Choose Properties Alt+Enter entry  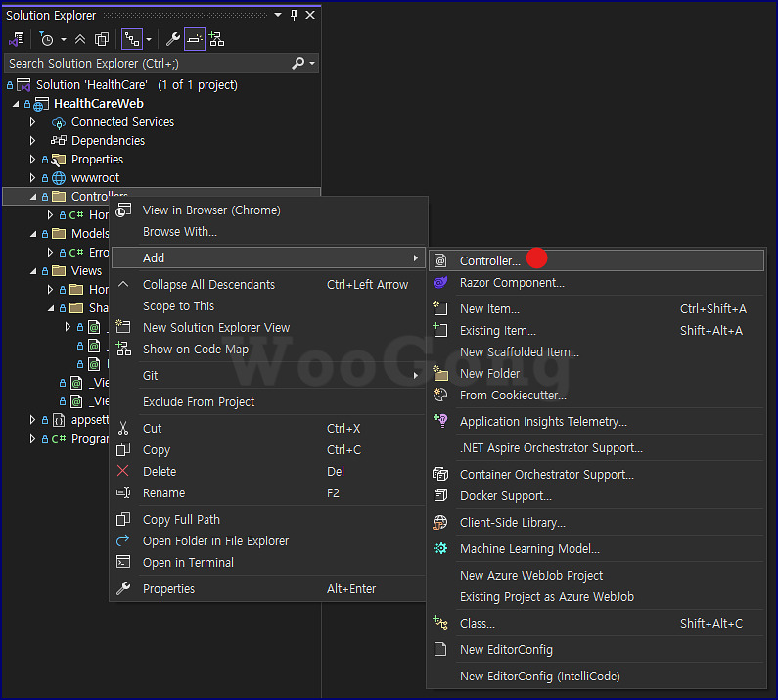[268, 589]
